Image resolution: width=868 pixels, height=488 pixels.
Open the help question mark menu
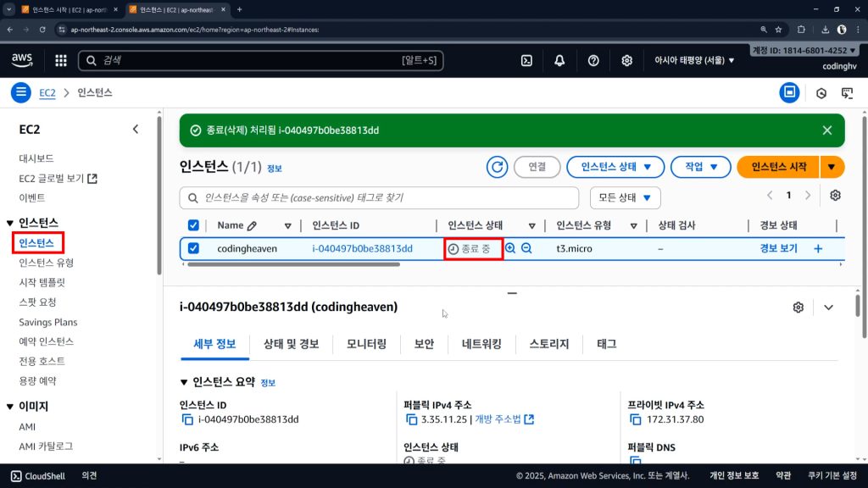[593, 60]
